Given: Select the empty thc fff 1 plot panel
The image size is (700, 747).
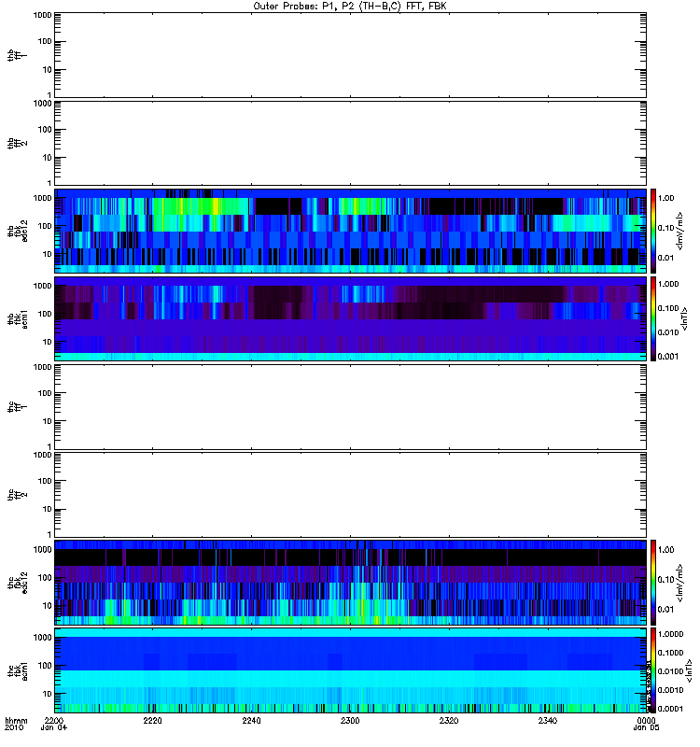Looking at the screenshot, I should tap(351, 407).
